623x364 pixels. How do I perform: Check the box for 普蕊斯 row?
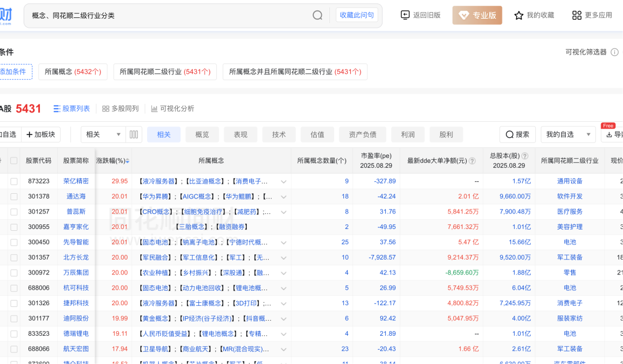pos(14,212)
